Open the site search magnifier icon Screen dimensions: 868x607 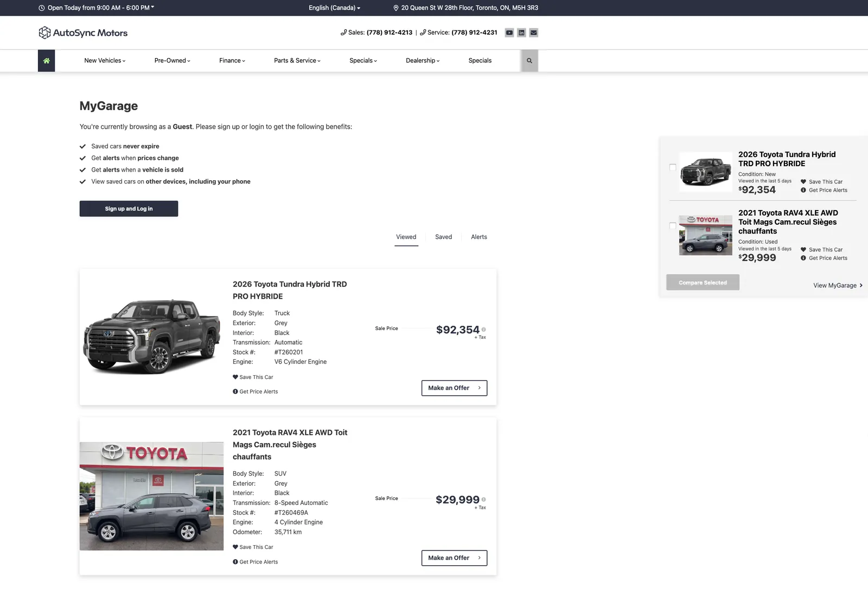pyautogui.click(x=529, y=61)
